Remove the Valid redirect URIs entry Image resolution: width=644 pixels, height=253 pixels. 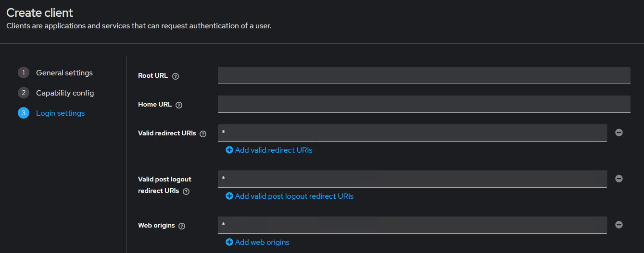(619, 133)
